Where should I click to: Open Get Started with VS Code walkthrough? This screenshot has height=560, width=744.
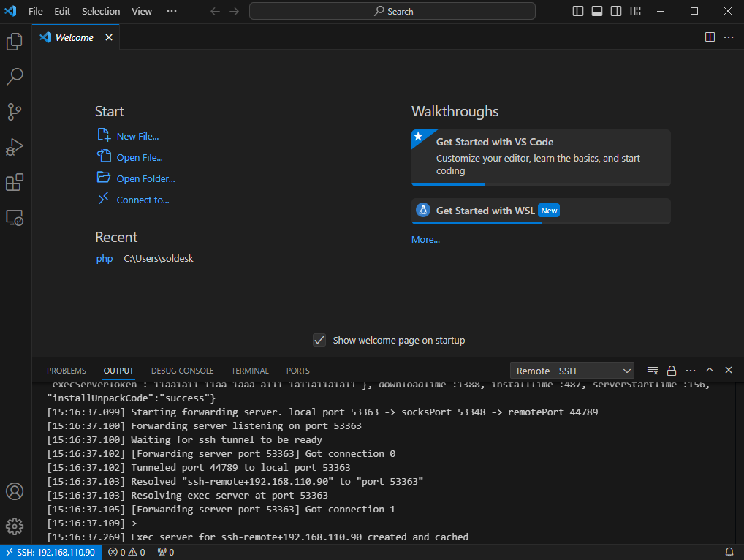tap(541, 158)
